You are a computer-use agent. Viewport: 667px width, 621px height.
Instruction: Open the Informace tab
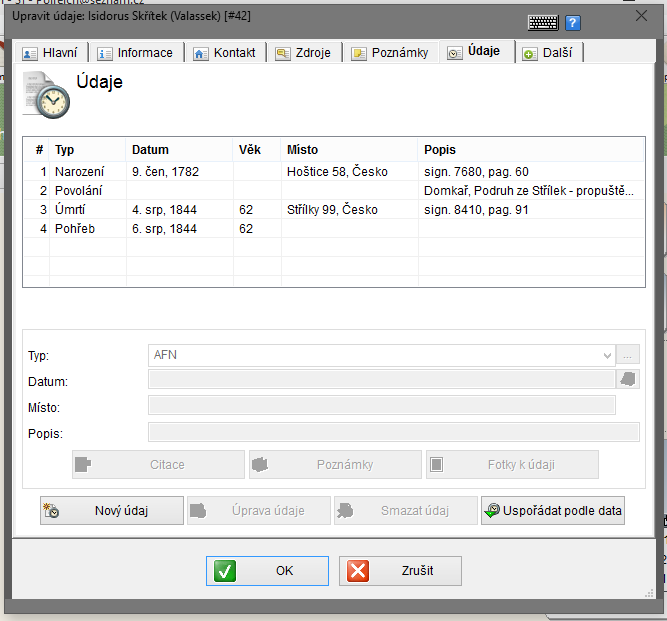(135, 53)
